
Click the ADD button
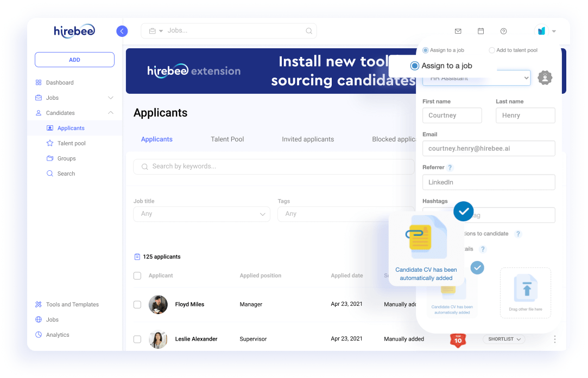(x=74, y=60)
